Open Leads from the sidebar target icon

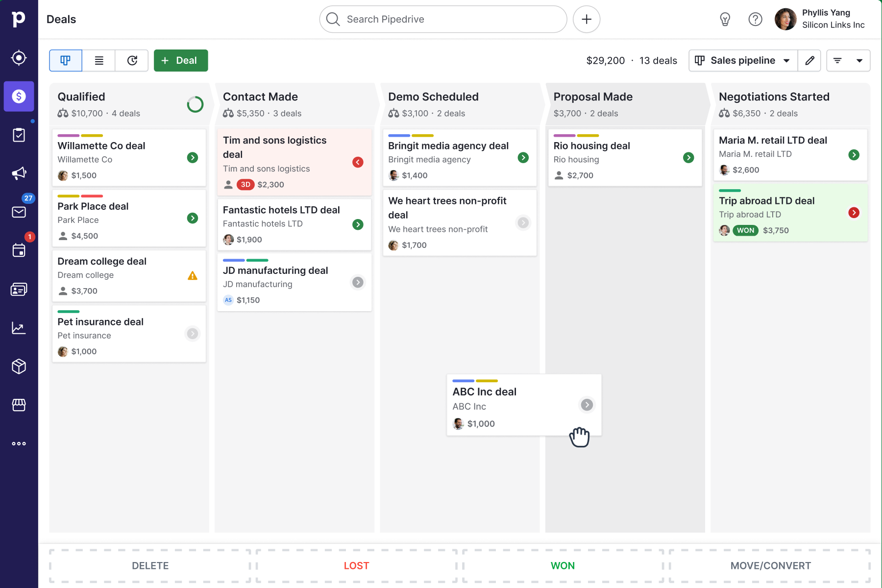pyautogui.click(x=19, y=58)
